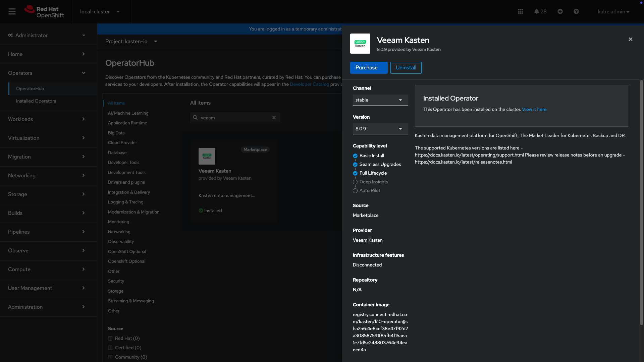This screenshot has height=362, width=644.
Task: Open the Project kasten-io selector
Action: click(131, 42)
